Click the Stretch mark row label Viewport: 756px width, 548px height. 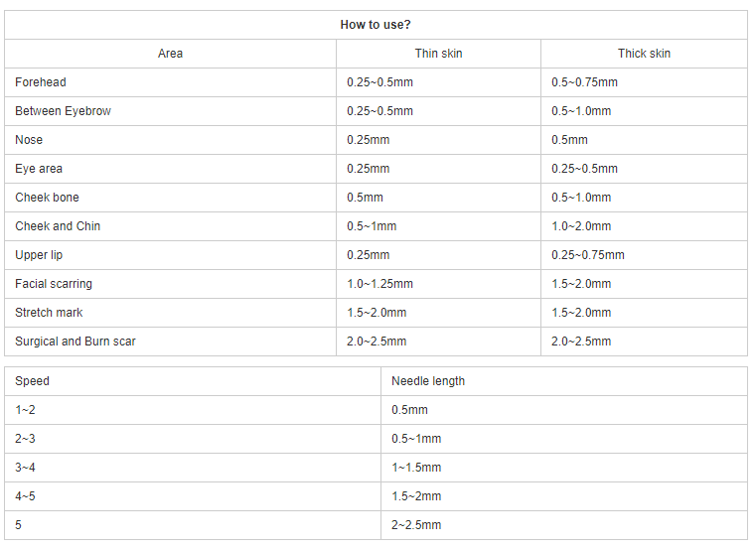click(x=49, y=313)
